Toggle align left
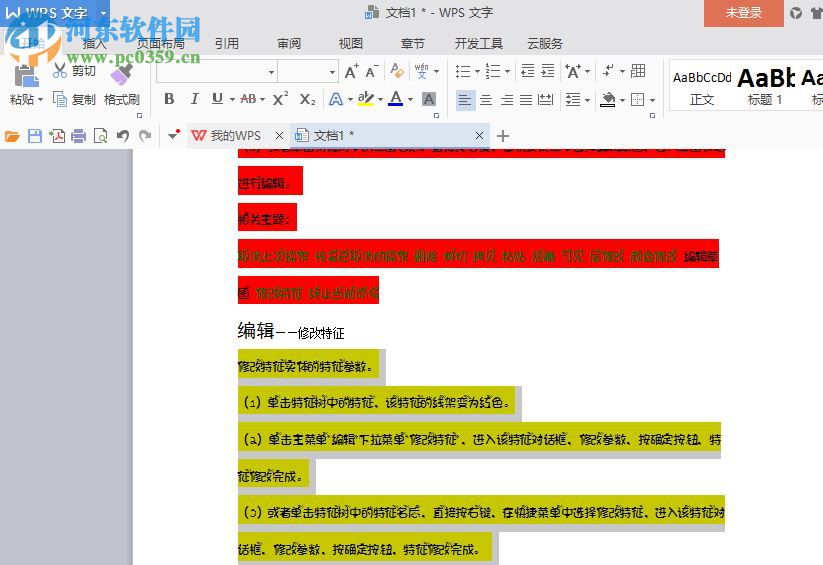Viewport: 823px width, 565px height. (465, 99)
